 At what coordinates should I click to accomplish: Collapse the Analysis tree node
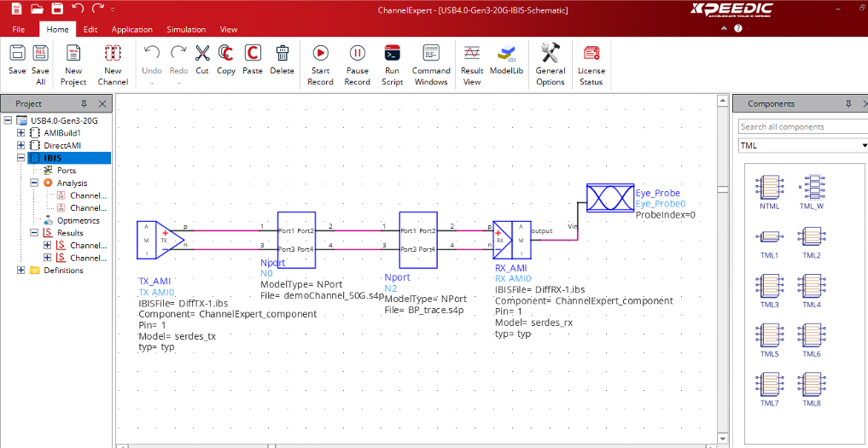click(x=34, y=183)
